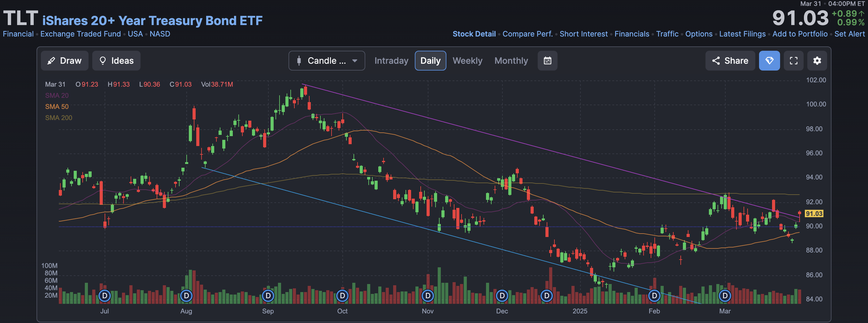
Task: Open the Draw tool
Action: [x=65, y=61]
